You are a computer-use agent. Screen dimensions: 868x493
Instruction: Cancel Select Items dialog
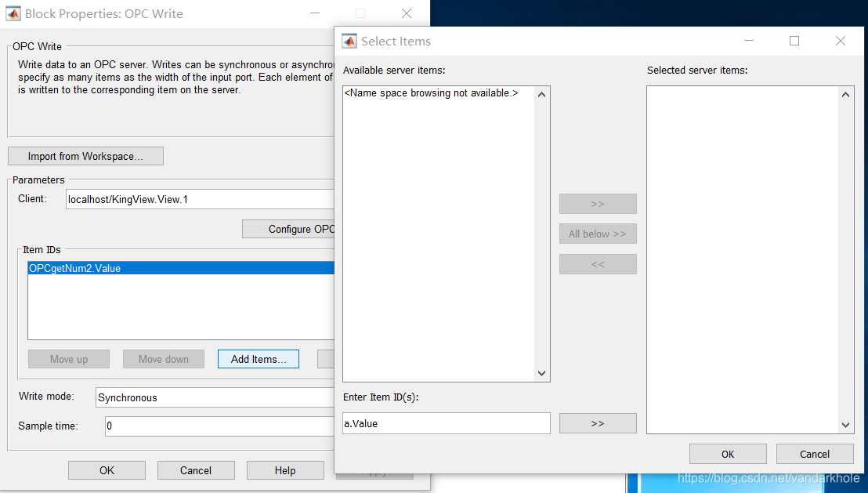pos(815,454)
